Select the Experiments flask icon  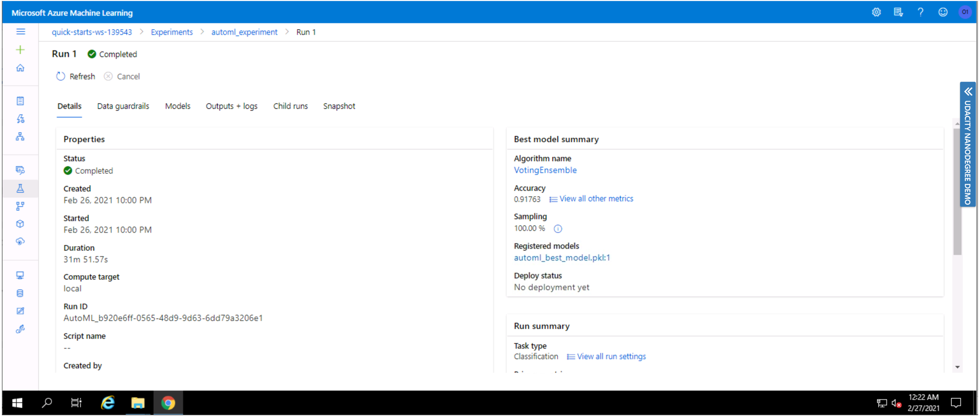(x=20, y=189)
